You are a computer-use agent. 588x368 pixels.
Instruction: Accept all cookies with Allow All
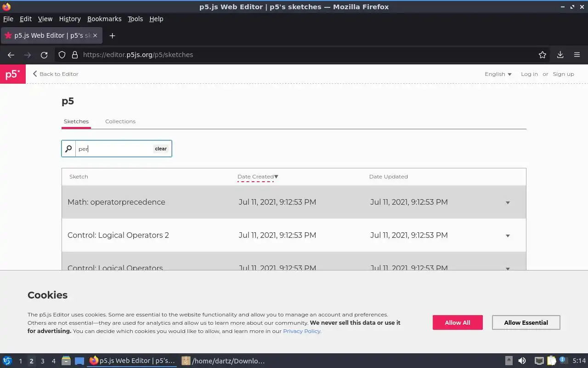pyautogui.click(x=458, y=322)
